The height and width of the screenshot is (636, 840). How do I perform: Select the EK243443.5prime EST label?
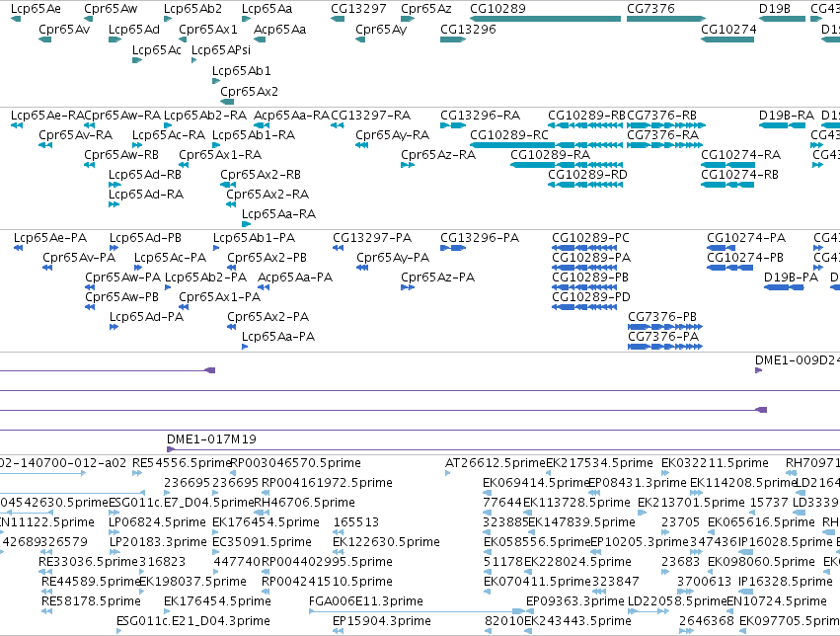coord(577,621)
